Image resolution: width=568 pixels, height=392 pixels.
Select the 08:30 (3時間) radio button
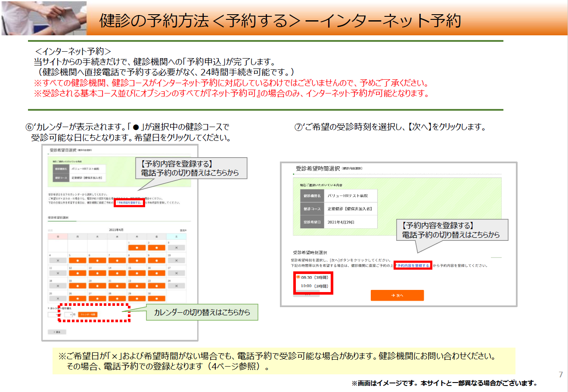[298, 277]
